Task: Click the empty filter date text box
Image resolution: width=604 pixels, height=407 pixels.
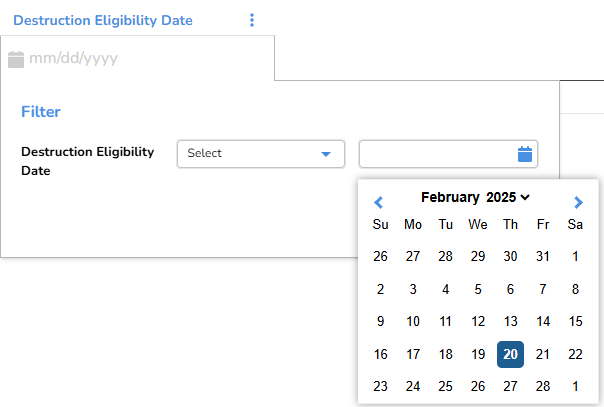Action: click(437, 154)
